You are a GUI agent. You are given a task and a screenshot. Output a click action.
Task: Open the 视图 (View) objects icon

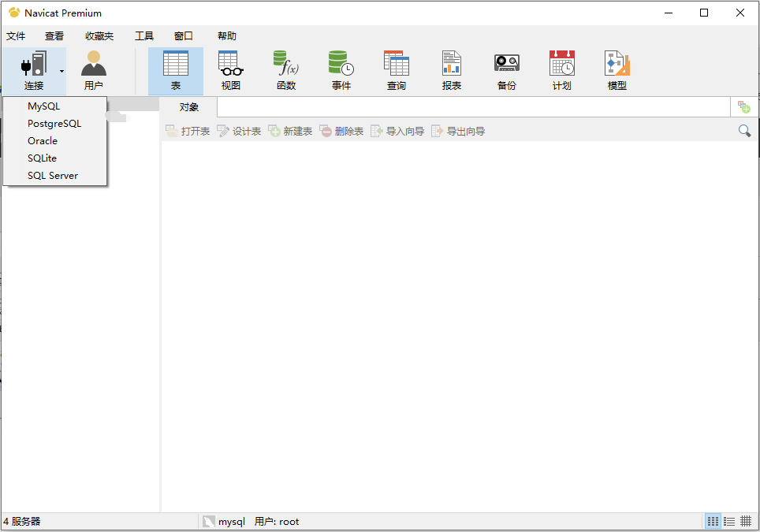(231, 71)
